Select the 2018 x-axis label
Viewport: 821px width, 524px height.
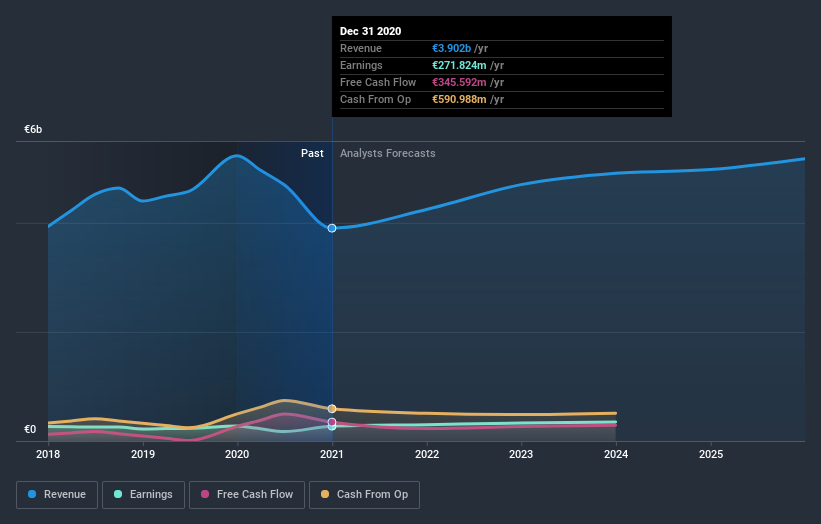tap(48, 454)
